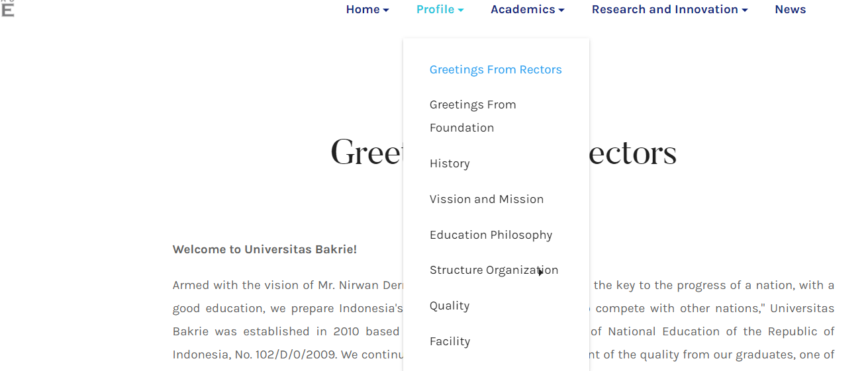This screenshot has width=868, height=371.
Task: Open Quality from the Profile dropdown
Action: tap(450, 306)
